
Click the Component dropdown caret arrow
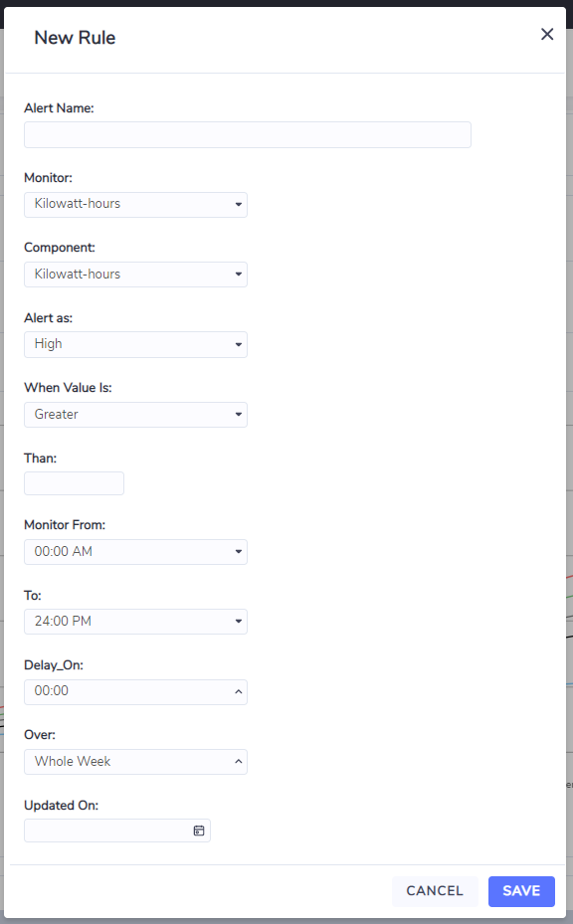coord(238,275)
